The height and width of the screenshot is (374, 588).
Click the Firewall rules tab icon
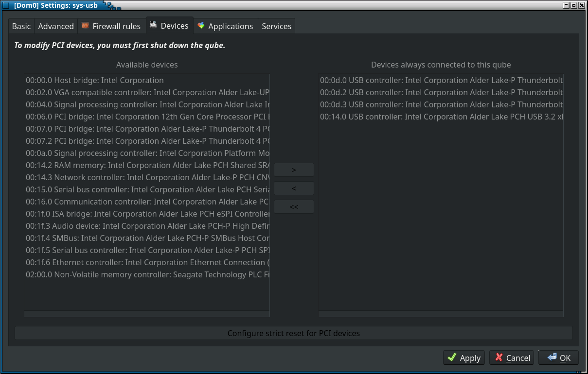(x=85, y=26)
